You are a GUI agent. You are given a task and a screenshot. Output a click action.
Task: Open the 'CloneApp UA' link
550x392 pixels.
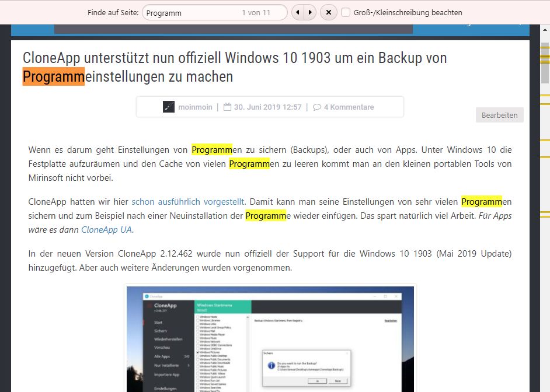(x=107, y=230)
